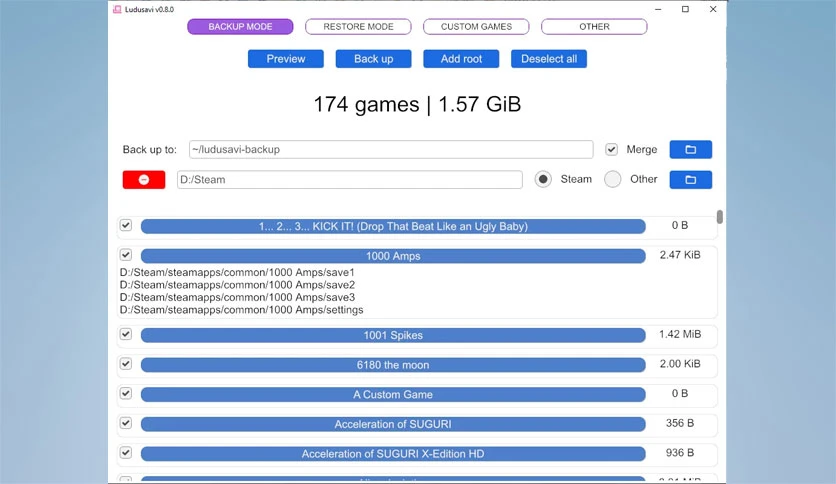Select the Steam radio button
Screen dimensions: 836x484
click(543, 179)
